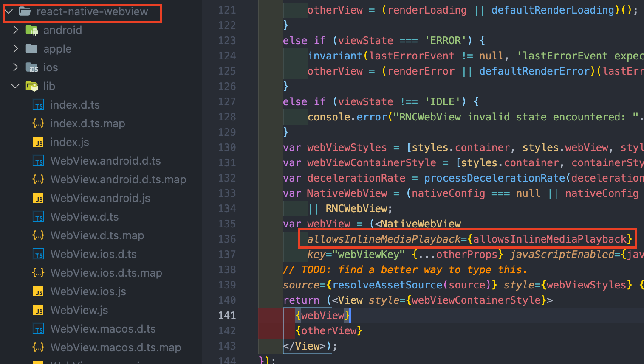Click the apple folder icon
This screenshot has height=364, width=644.
(x=32, y=49)
